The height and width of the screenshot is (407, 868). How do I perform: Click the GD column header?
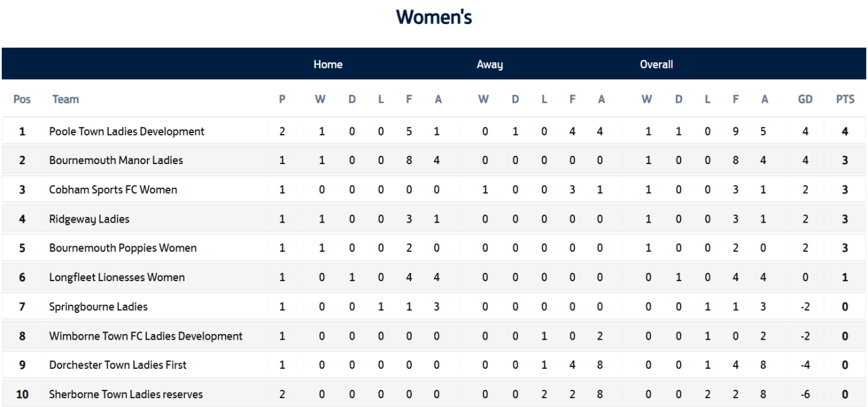pos(805,99)
